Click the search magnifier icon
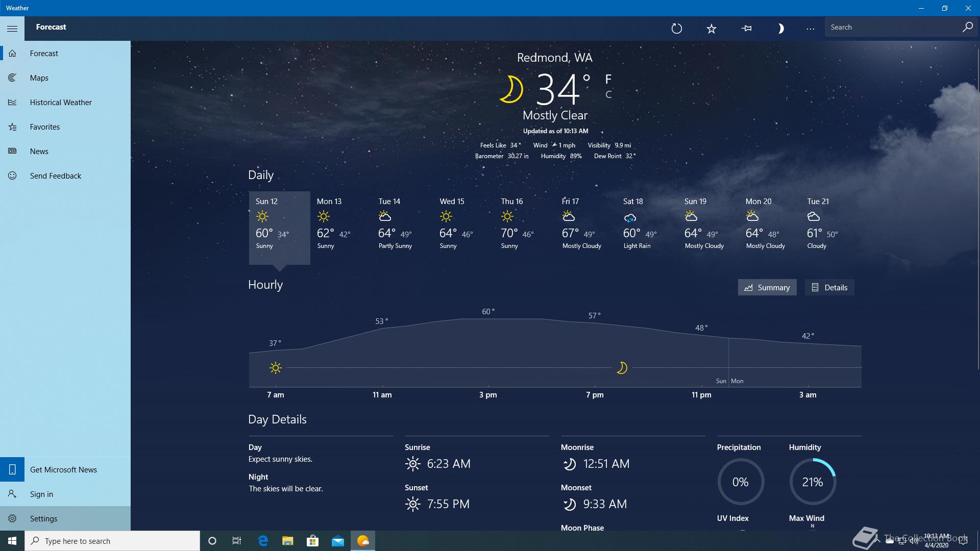The width and height of the screenshot is (980, 551). tap(967, 27)
